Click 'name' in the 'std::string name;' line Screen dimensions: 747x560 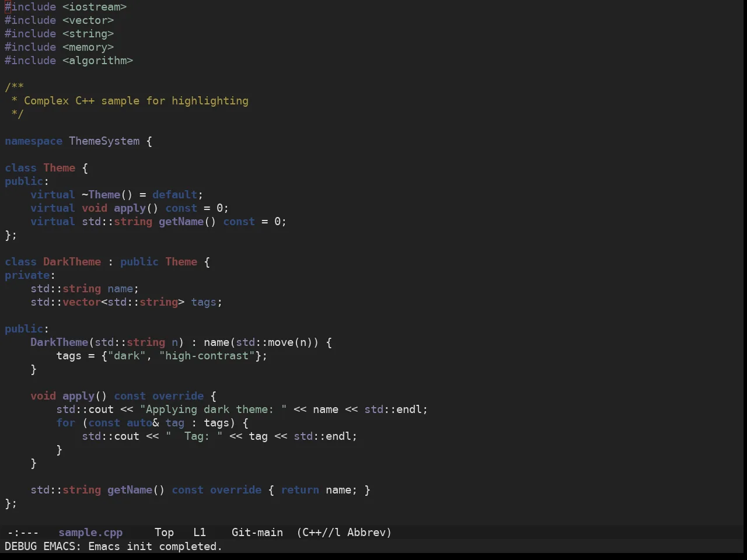[x=120, y=289]
